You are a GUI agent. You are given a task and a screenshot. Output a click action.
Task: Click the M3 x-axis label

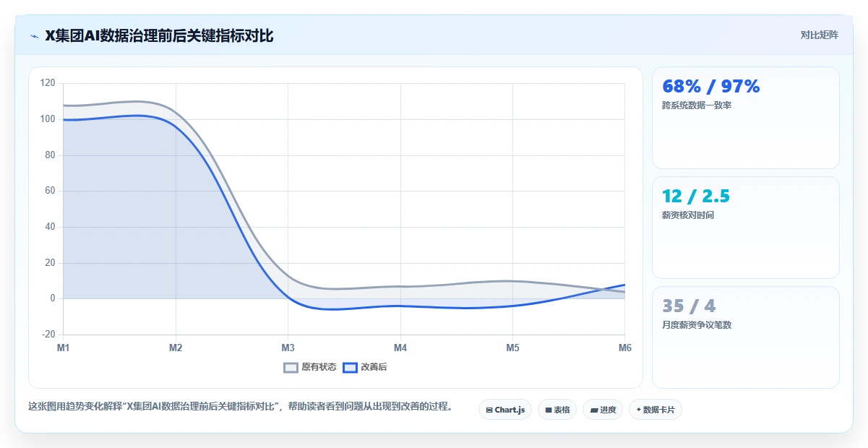pyautogui.click(x=288, y=348)
